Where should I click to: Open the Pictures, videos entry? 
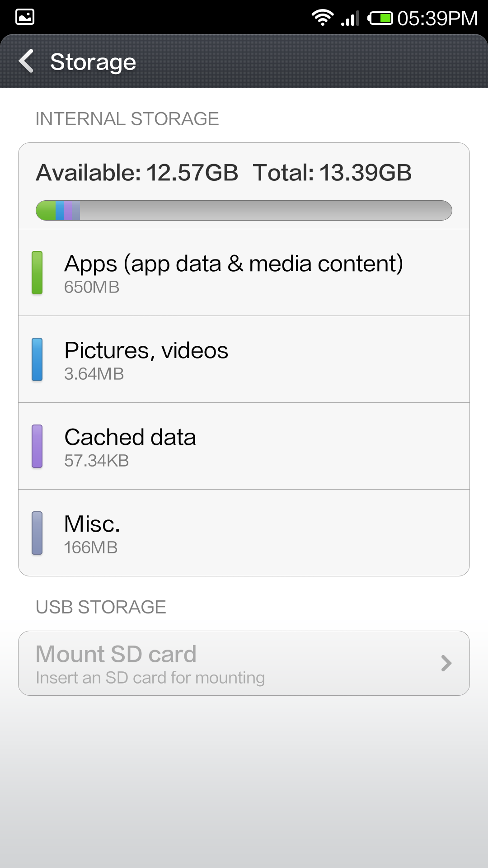244,359
